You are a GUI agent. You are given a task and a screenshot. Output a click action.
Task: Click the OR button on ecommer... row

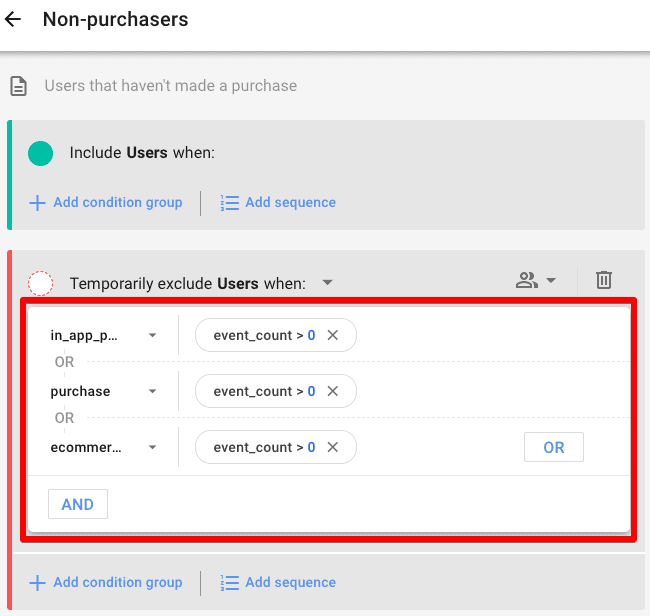[553, 447]
